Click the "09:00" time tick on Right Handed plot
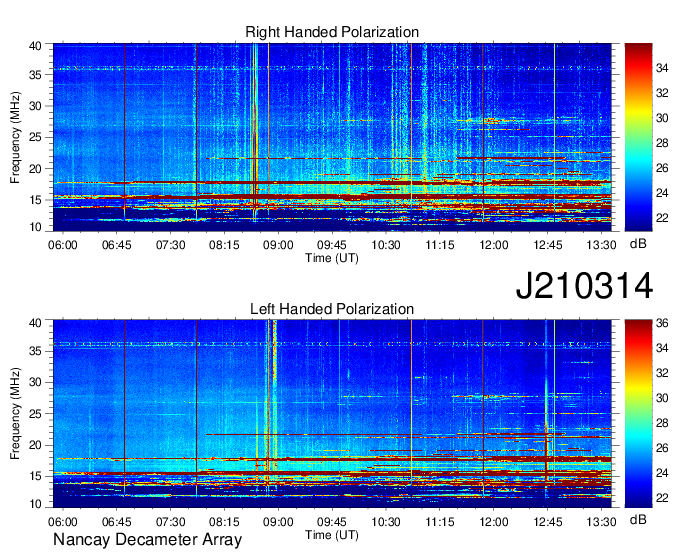680x552 pixels. pos(278,245)
